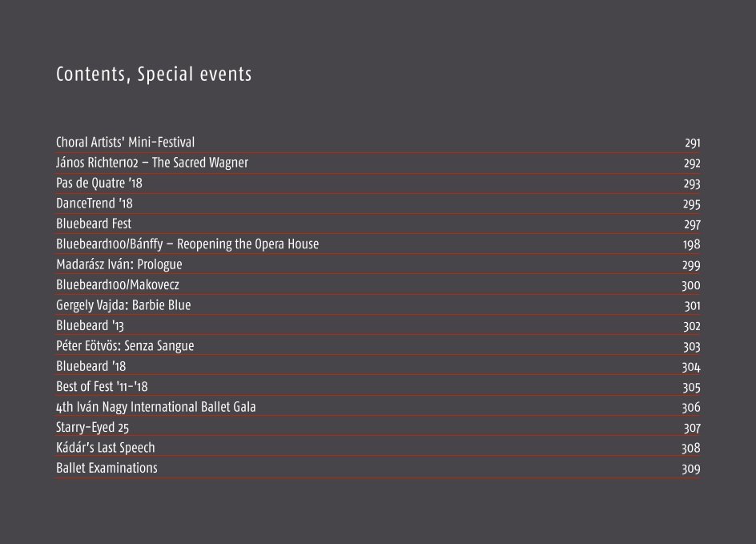Open Péter Eötvös: Senza Sangue
The height and width of the screenshot is (544, 756).
tap(378, 346)
